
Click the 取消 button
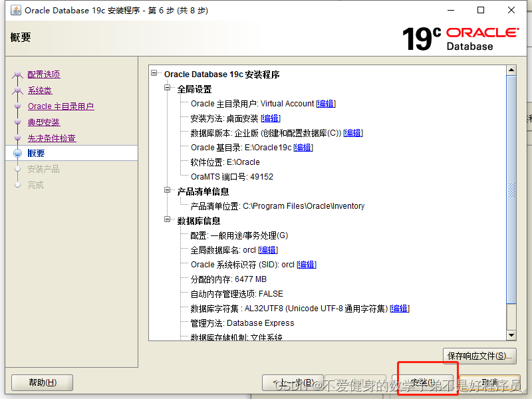[490, 383]
